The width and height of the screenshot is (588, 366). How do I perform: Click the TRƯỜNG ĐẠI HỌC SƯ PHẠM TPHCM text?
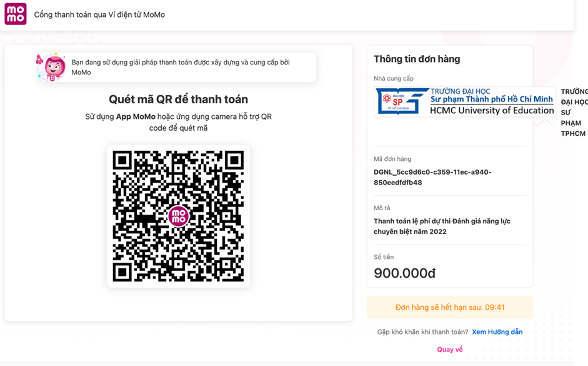574,113
